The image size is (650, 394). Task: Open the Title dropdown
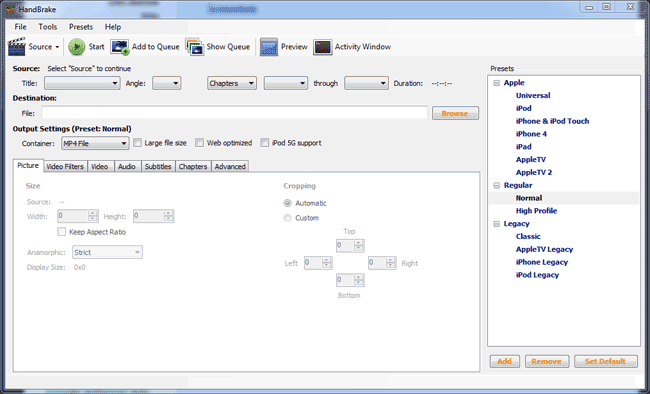coord(82,83)
